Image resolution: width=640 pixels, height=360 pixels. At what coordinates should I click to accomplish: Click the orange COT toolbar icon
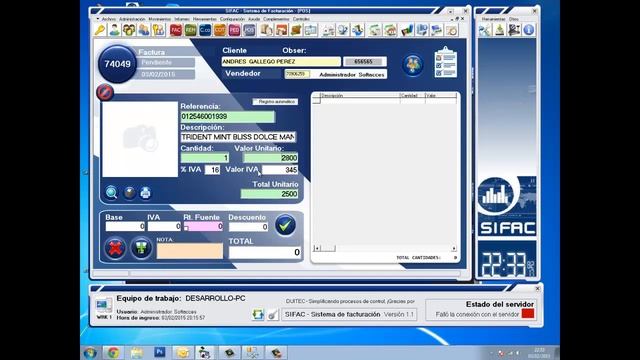click(x=220, y=30)
